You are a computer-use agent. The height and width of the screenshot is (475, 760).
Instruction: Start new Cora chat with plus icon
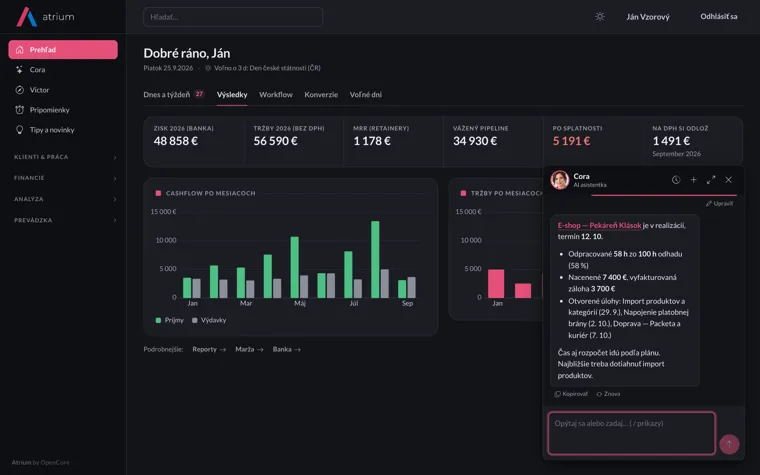pyautogui.click(x=694, y=180)
